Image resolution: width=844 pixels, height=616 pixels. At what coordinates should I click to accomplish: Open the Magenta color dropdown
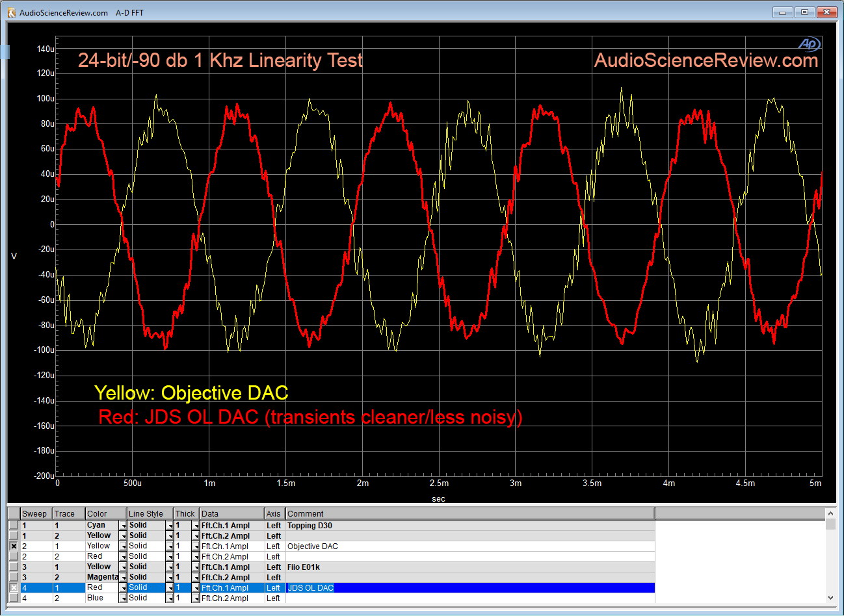123,578
